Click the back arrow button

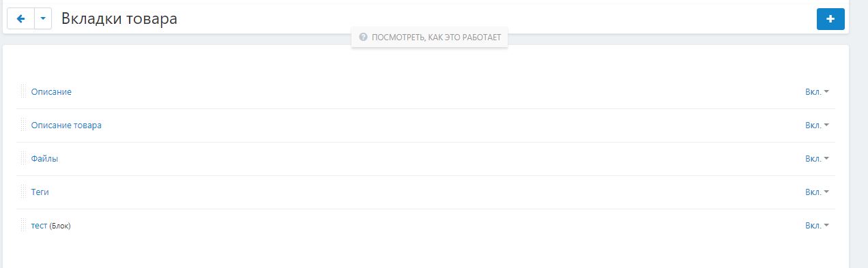point(20,19)
